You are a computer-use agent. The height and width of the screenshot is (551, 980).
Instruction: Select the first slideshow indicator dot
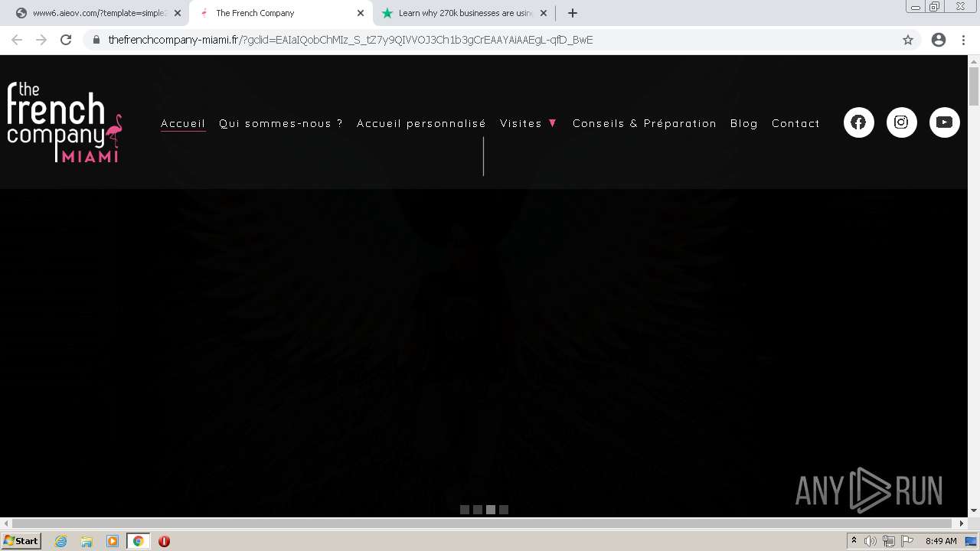click(465, 510)
